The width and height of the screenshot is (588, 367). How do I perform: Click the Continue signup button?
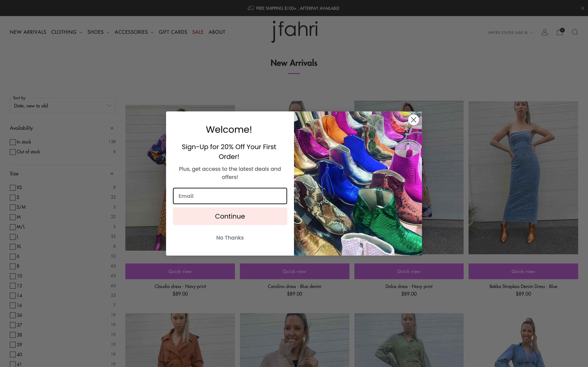[230, 216]
